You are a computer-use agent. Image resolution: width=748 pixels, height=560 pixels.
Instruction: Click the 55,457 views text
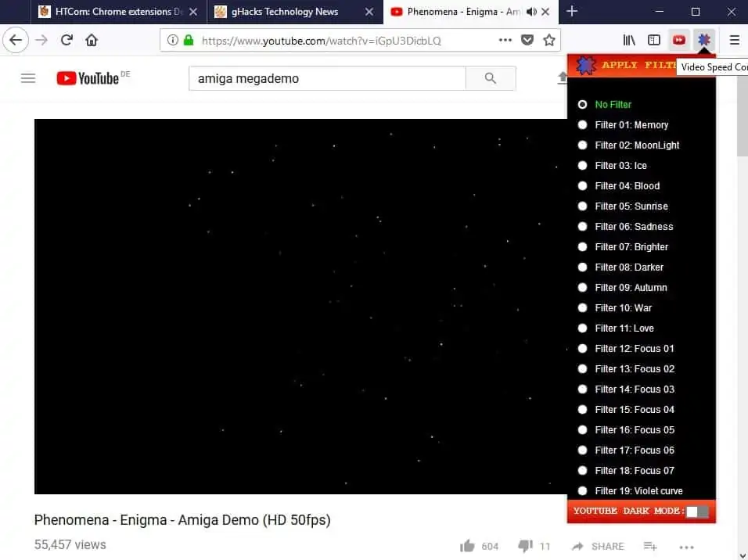click(x=70, y=544)
